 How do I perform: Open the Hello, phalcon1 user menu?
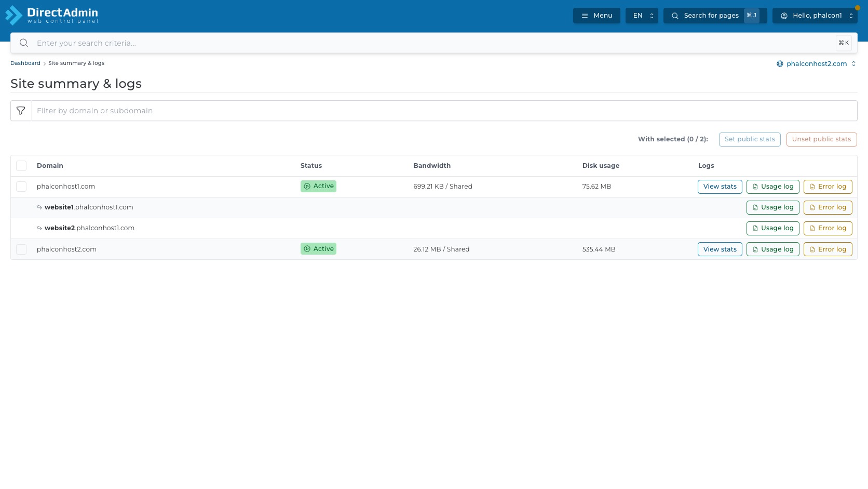pyautogui.click(x=815, y=16)
